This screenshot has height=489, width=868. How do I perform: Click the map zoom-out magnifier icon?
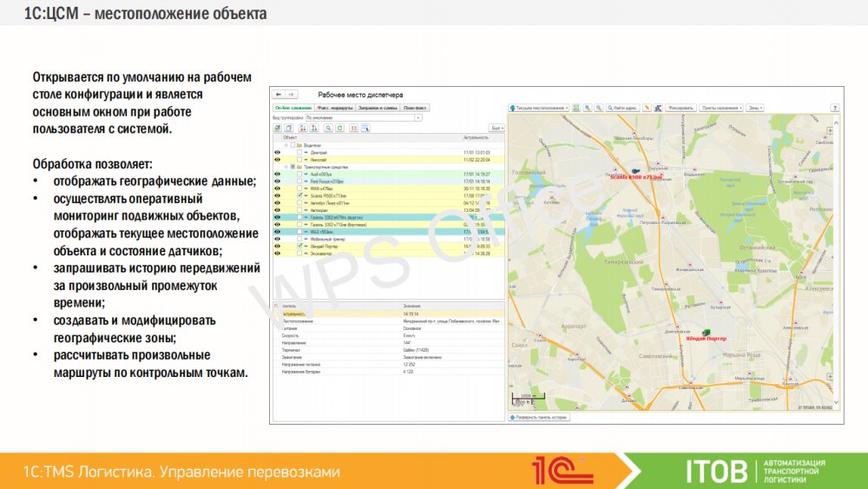[x=599, y=108]
